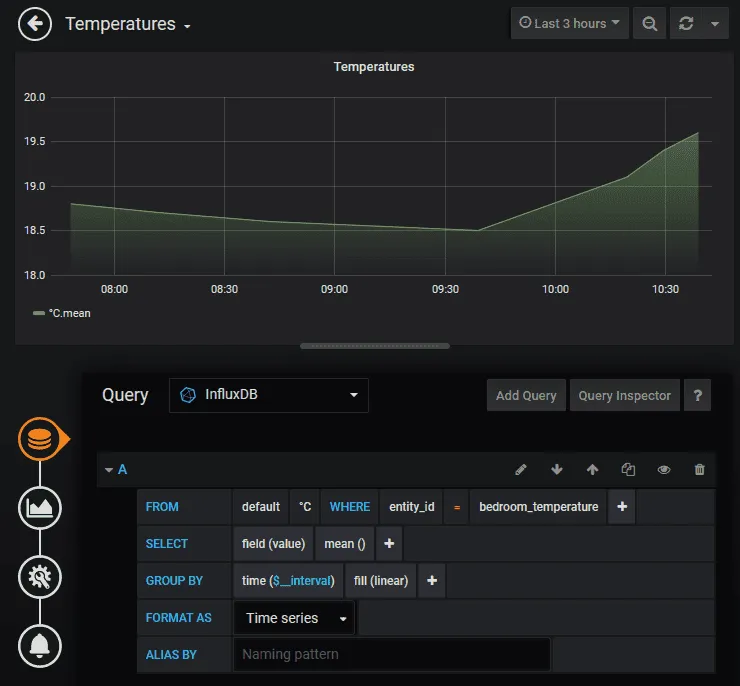The height and width of the screenshot is (686, 740).
Task: Click the FORMAT AS label
Action: (x=178, y=618)
